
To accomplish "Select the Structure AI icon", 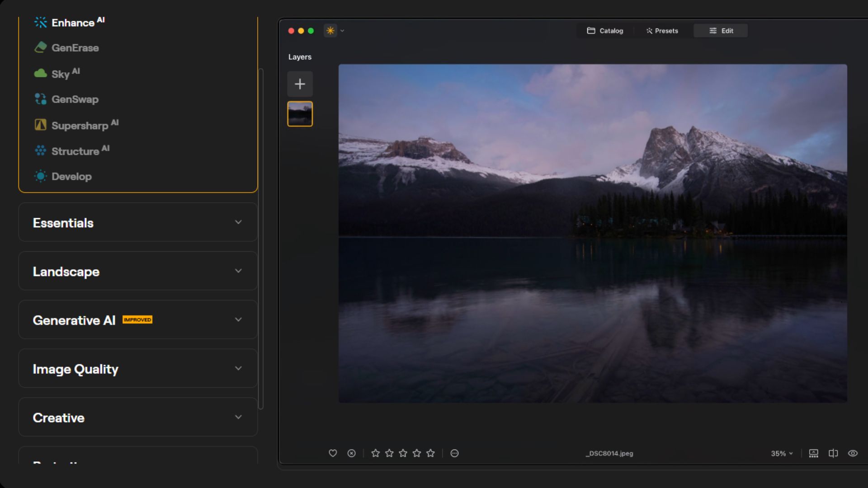I will 41,150.
